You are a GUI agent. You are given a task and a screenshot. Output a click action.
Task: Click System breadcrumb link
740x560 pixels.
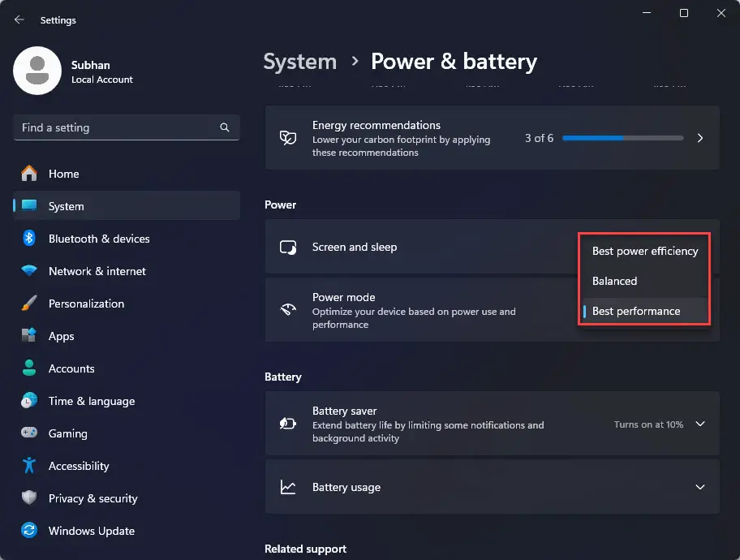click(x=299, y=62)
